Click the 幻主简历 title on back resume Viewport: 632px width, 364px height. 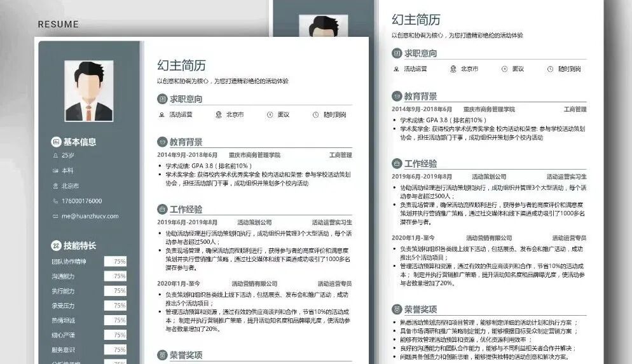pos(416,20)
